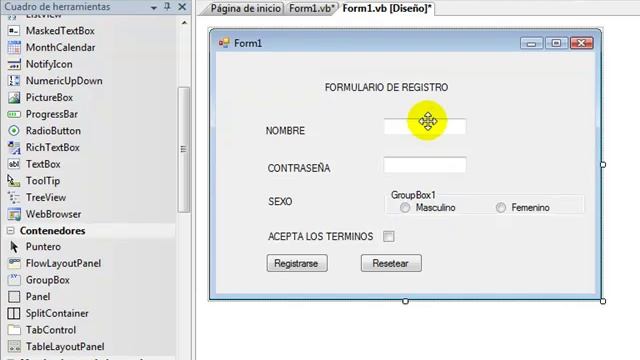Select the ACEPTA LOS TERMINOS label
The image size is (640, 360).
pos(320,237)
